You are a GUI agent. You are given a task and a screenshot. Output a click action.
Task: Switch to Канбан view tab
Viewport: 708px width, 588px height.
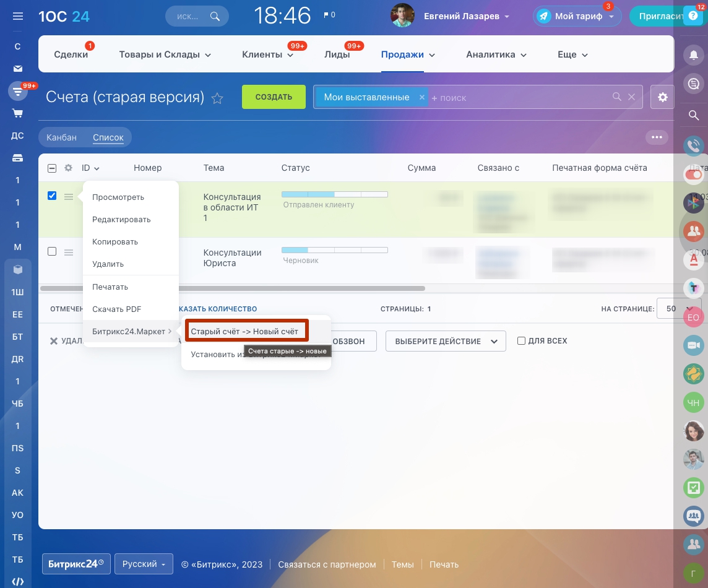coord(61,137)
